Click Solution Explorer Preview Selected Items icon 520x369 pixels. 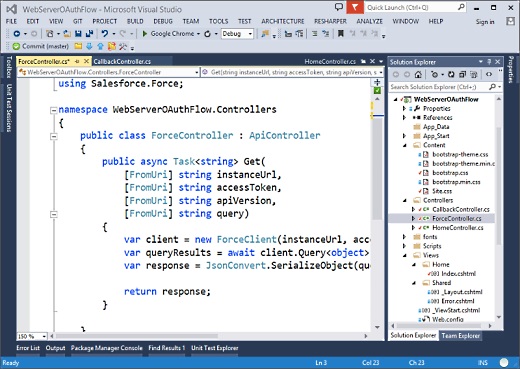tap(489, 74)
